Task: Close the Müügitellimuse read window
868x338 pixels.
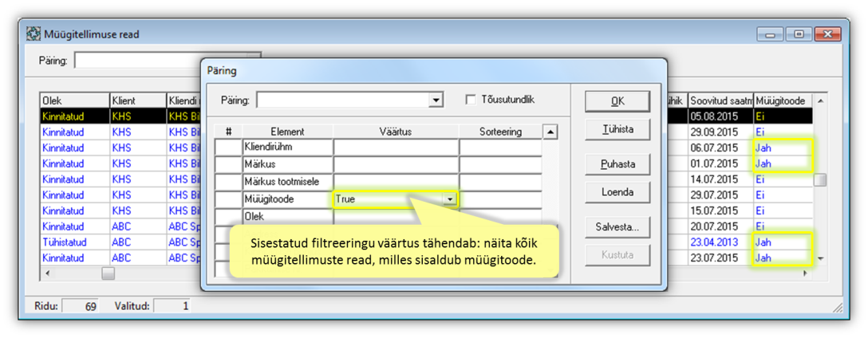Action: click(827, 34)
